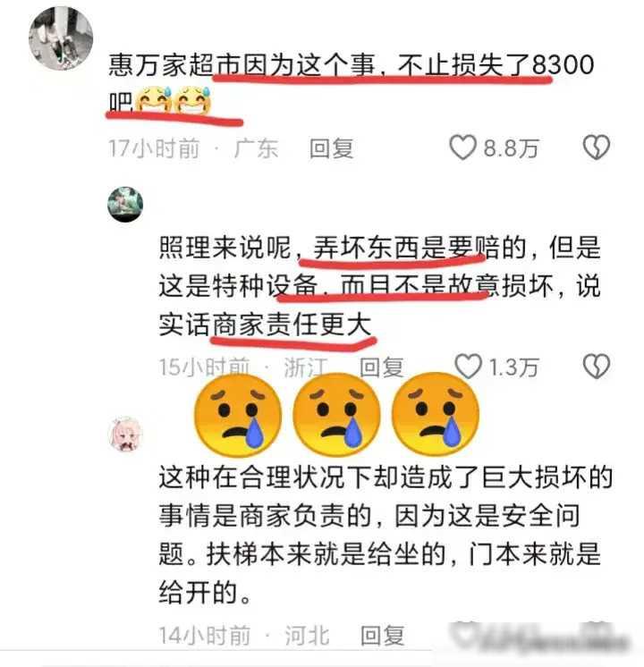644x667 pixels.
Task: Open the pink-haired anime avatar from Hebei
Action: 125,434
